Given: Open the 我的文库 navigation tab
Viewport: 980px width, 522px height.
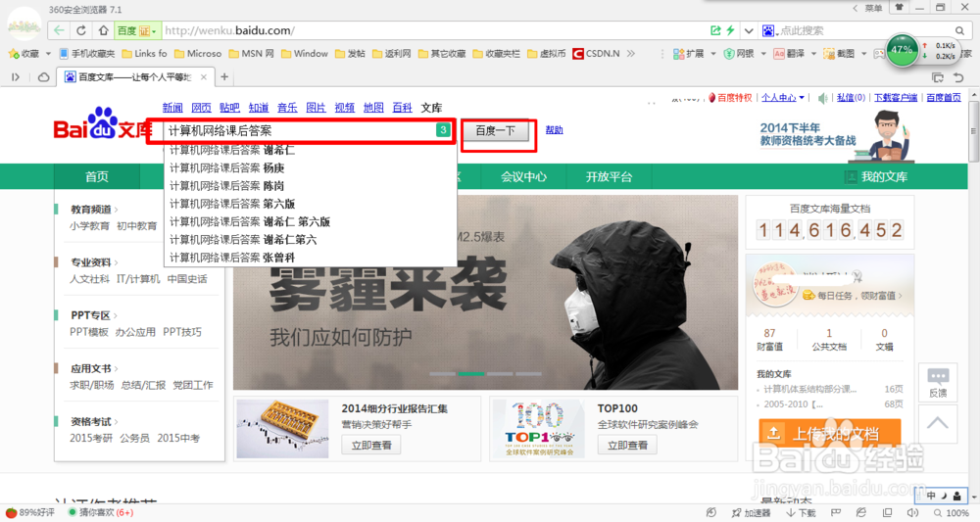Looking at the screenshot, I should tap(876, 176).
